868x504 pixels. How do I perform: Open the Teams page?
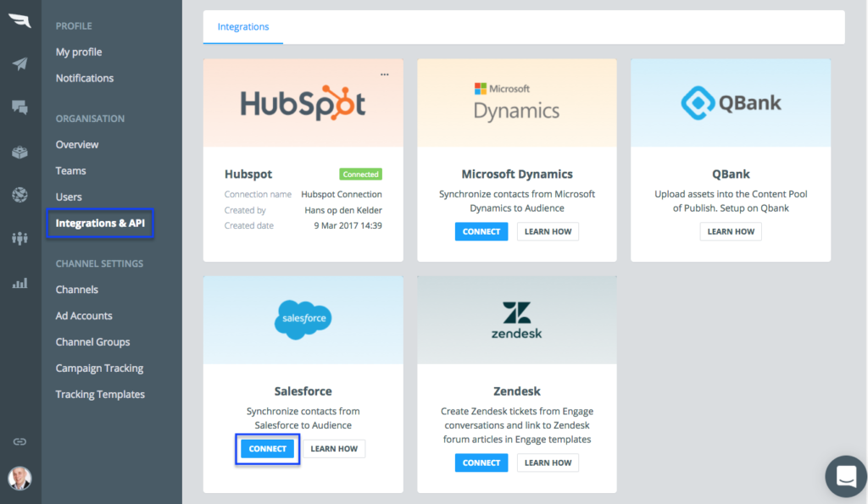coord(71,170)
